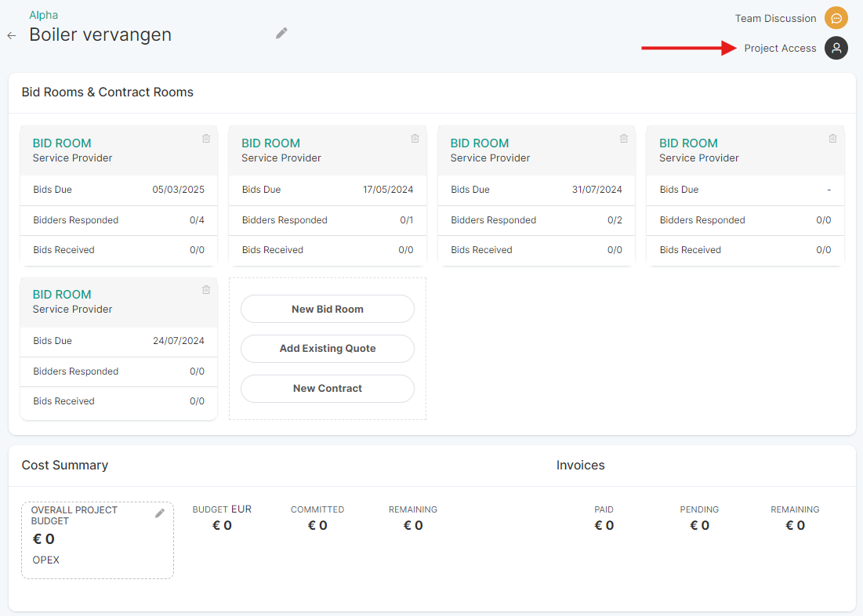This screenshot has height=616, width=863.
Task: Edit the Overall Project Budget pencil icon
Action: tap(160, 513)
